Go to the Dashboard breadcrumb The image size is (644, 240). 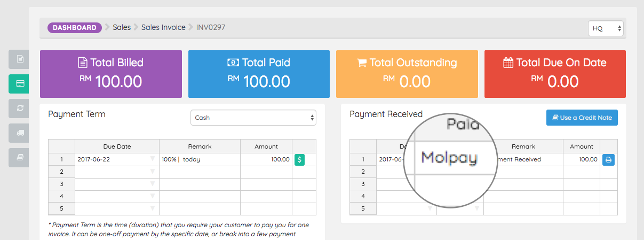point(75,27)
